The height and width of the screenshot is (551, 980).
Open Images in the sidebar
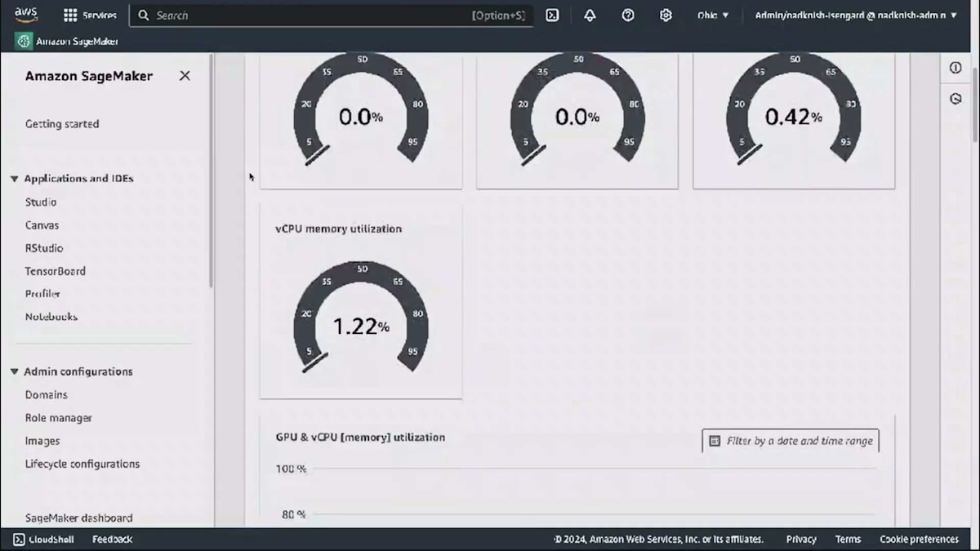point(42,441)
